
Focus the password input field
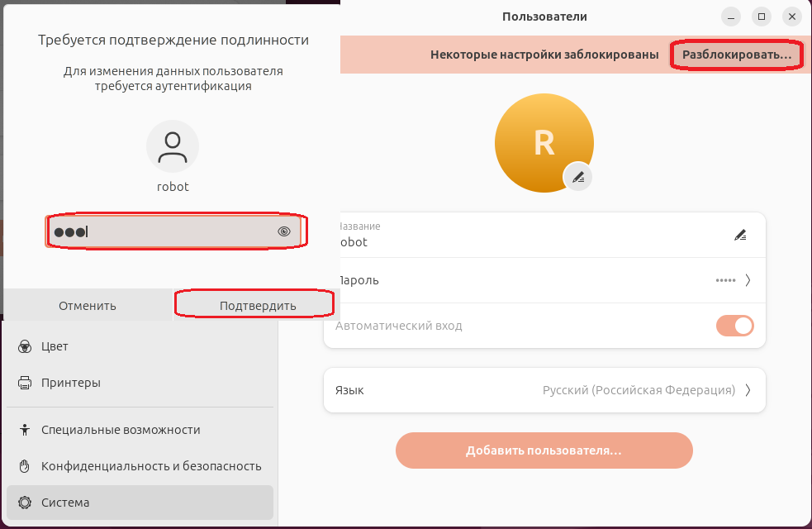pyautogui.click(x=173, y=231)
